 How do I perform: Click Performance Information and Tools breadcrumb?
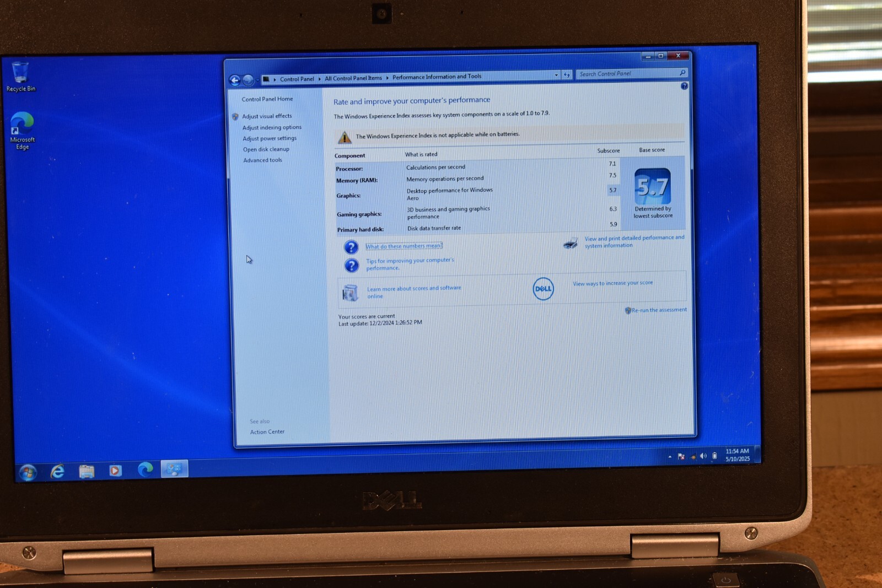click(x=437, y=77)
